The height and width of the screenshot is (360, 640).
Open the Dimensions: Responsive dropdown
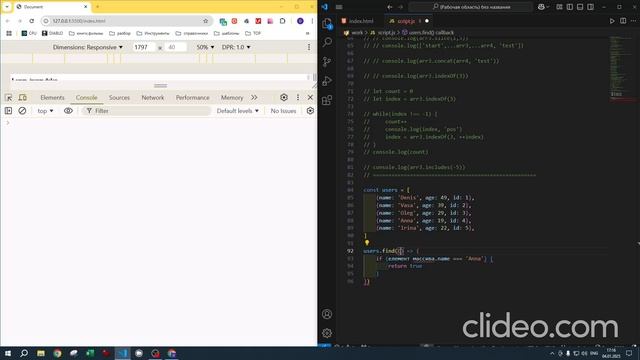pos(87,47)
